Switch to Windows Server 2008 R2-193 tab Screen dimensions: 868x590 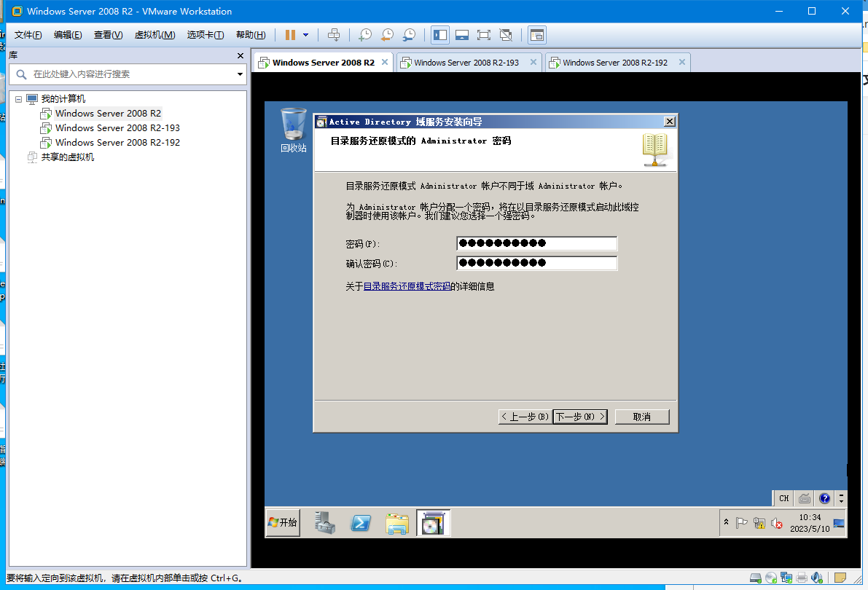tap(466, 63)
